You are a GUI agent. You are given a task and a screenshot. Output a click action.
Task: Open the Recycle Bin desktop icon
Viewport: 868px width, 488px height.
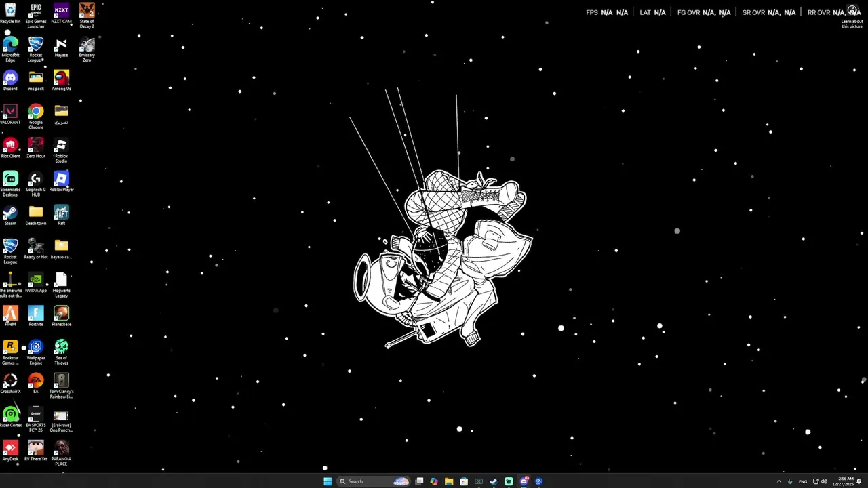pyautogui.click(x=10, y=14)
